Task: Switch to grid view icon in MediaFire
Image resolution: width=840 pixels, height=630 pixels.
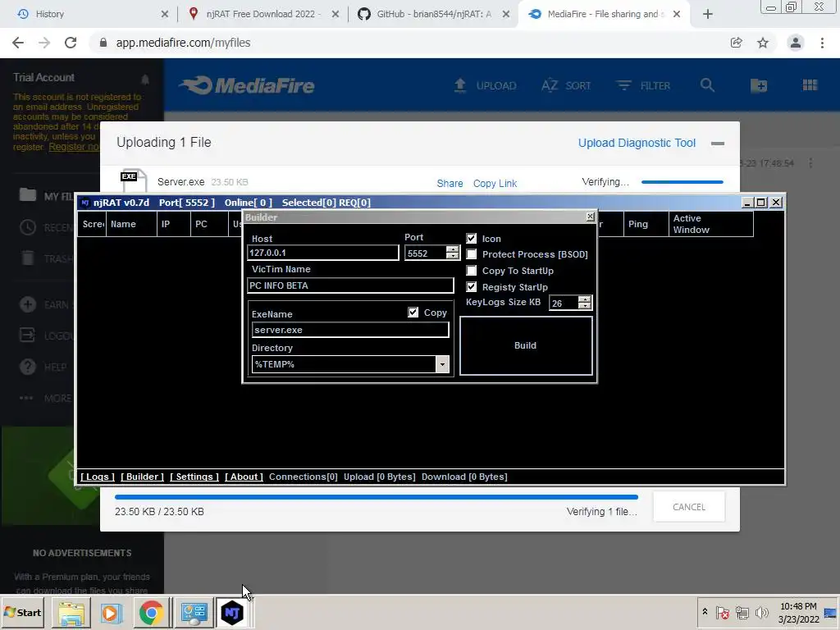Action: coord(810,85)
